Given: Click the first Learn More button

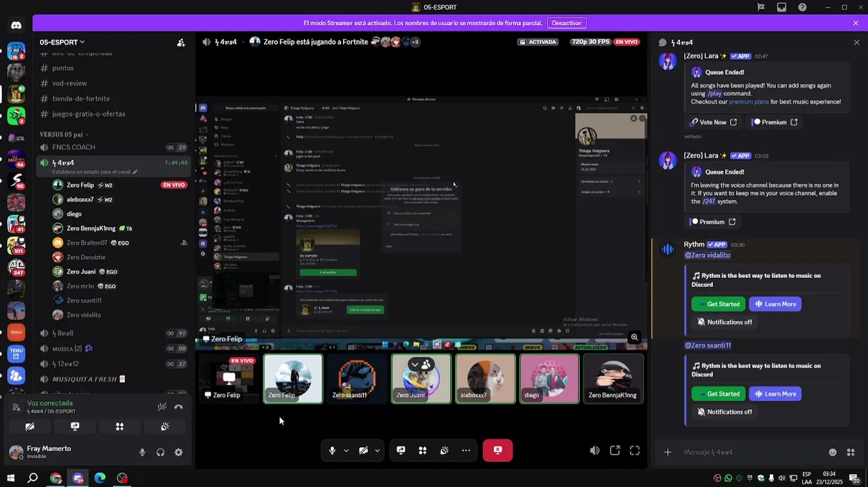Looking at the screenshot, I should pyautogui.click(x=775, y=304).
